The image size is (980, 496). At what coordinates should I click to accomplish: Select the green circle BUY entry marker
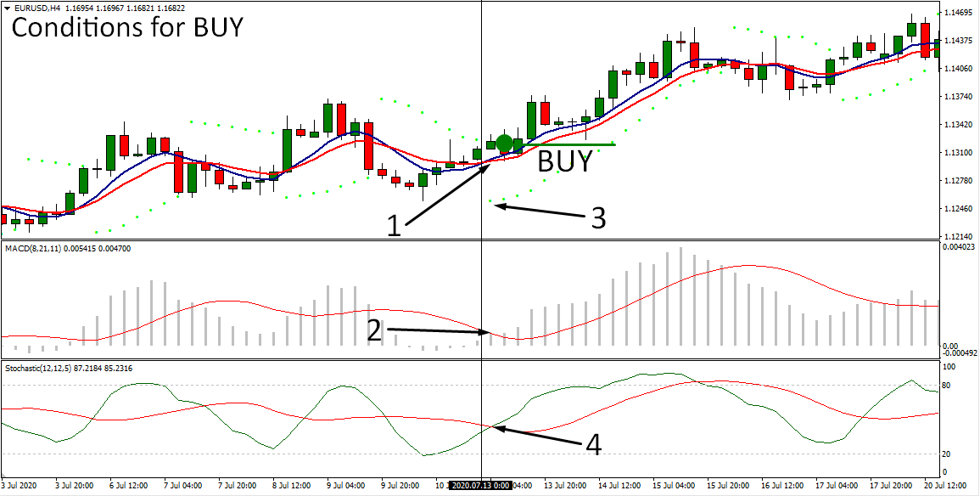pyautogui.click(x=505, y=144)
